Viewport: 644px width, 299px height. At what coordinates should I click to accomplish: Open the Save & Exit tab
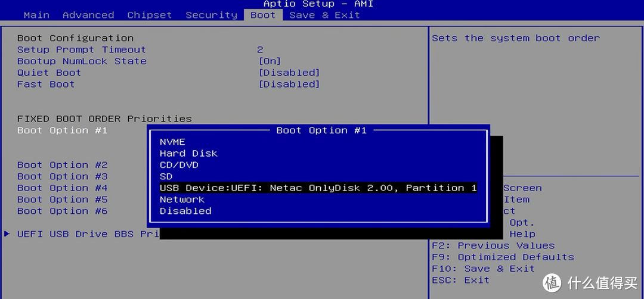point(324,15)
